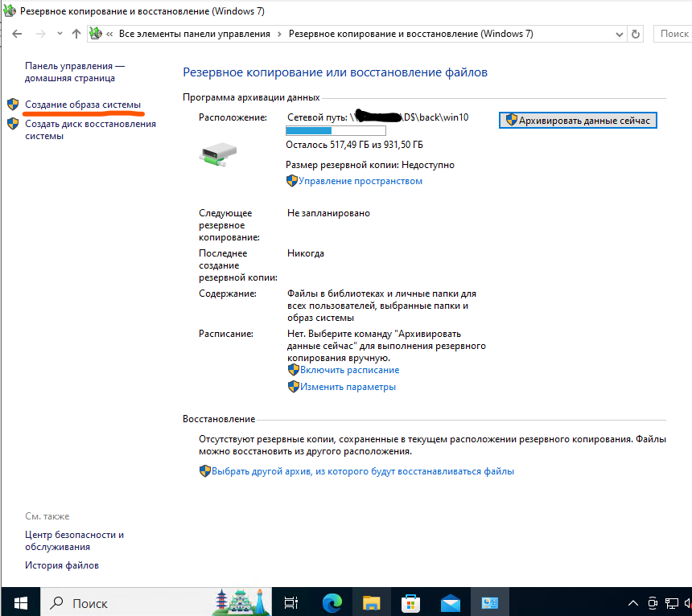Click "Включить расписание" link
The image size is (692, 616).
pyautogui.click(x=349, y=370)
